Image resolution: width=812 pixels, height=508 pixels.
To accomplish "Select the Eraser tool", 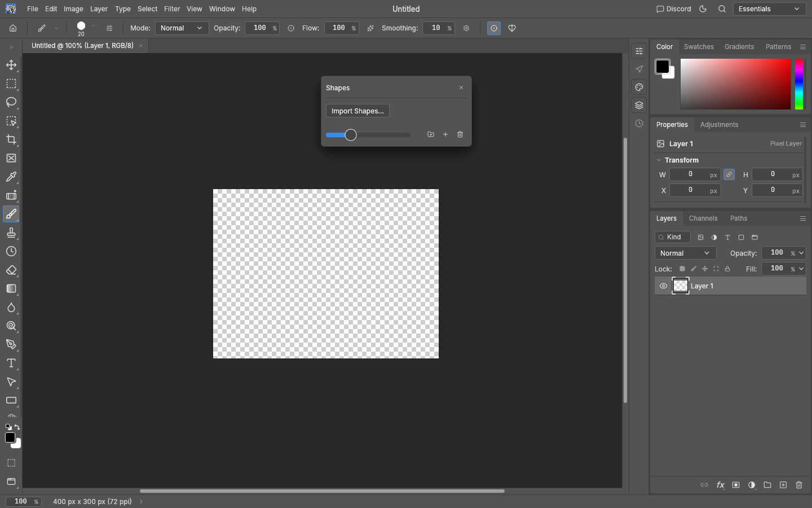I will pyautogui.click(x=11, y=270).
